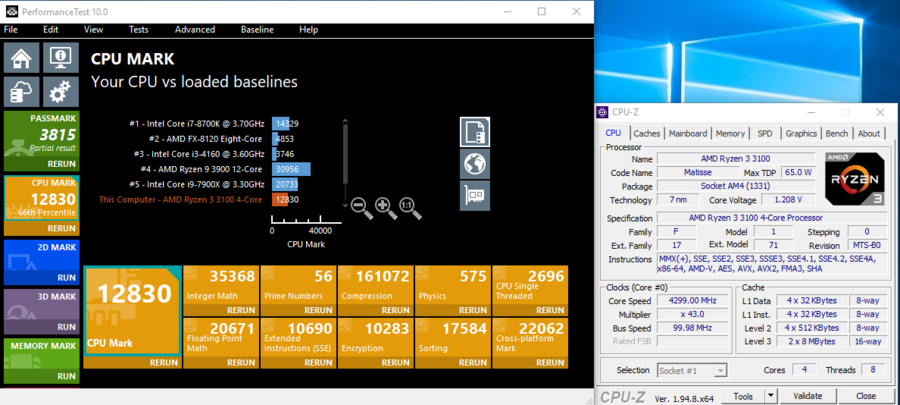
Task: Switch to the About tab in CPU-Z
Action: tap(869, 134)
